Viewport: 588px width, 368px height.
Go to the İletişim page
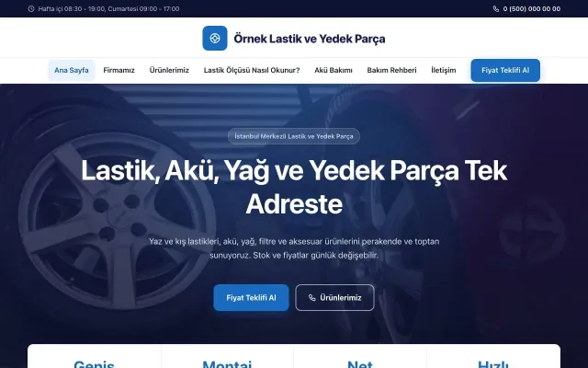(x=443, y=70)
